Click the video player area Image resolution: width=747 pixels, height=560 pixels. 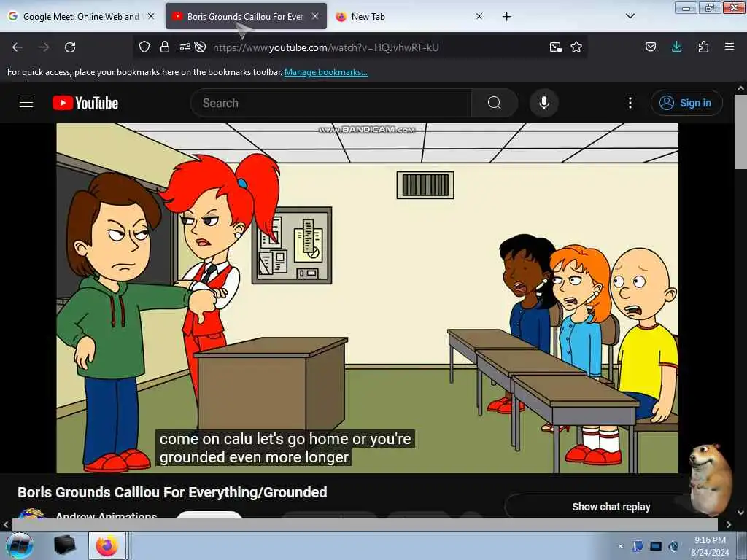coord(368,298)
